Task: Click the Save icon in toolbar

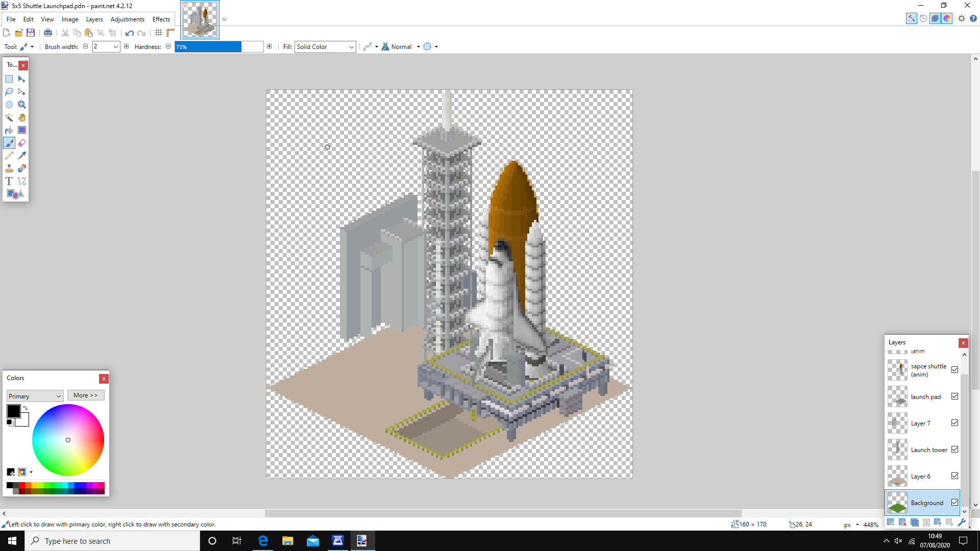Action: click(31, 33)
